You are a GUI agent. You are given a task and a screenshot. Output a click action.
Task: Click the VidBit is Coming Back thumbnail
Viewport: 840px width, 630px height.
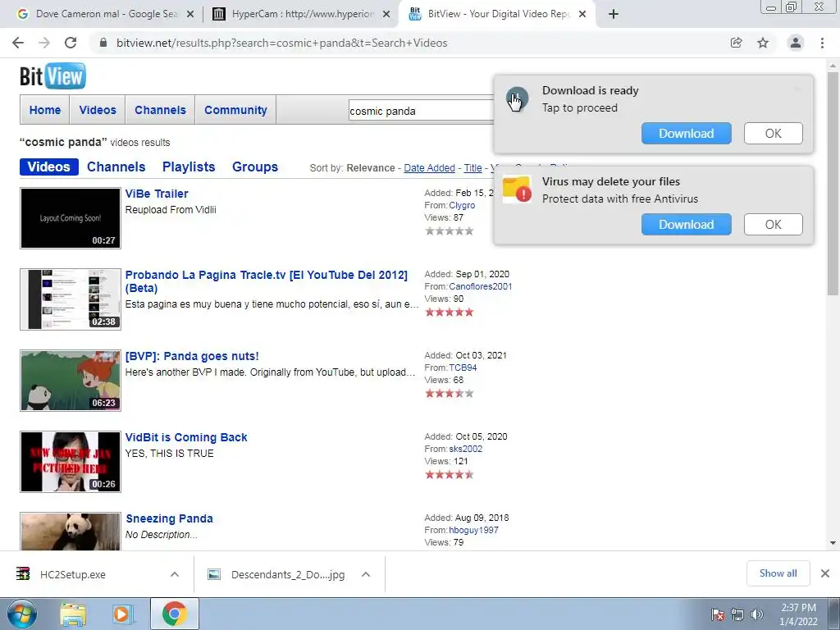[71, 462]
